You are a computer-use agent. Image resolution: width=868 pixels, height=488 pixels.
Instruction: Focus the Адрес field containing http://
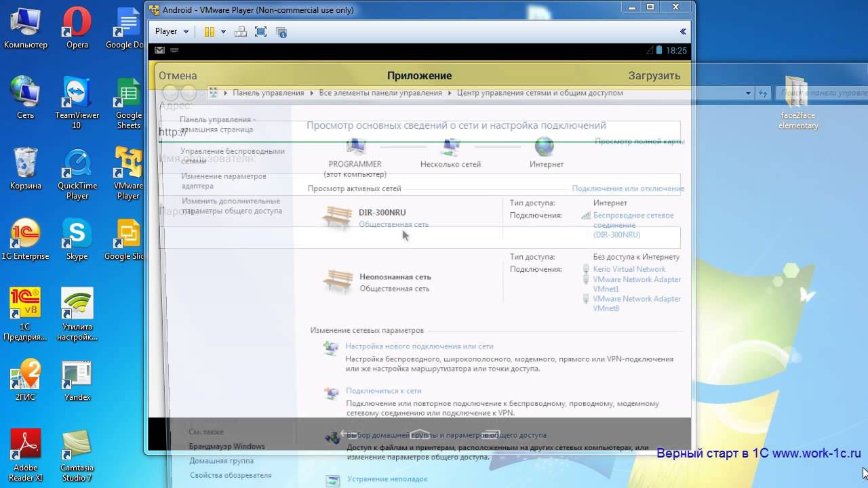[419, 131]
